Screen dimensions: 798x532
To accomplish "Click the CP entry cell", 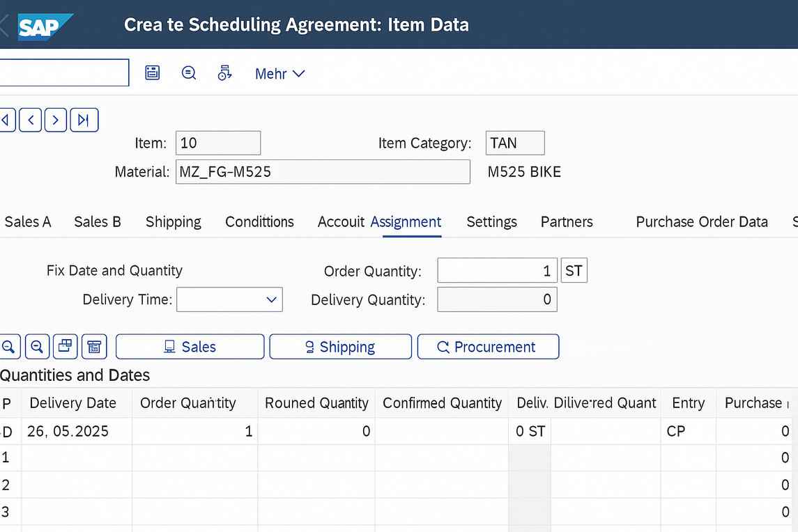I will tap(688, 431).
